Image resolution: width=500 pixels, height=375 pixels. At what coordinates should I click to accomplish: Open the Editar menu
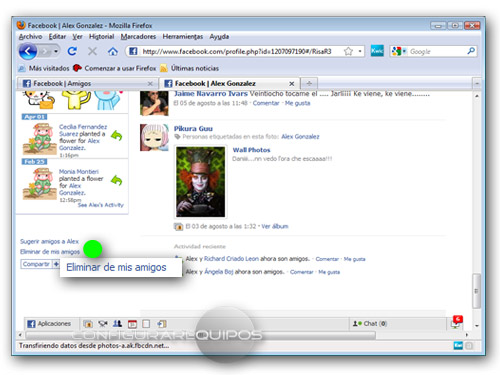[x=57, y=36]
